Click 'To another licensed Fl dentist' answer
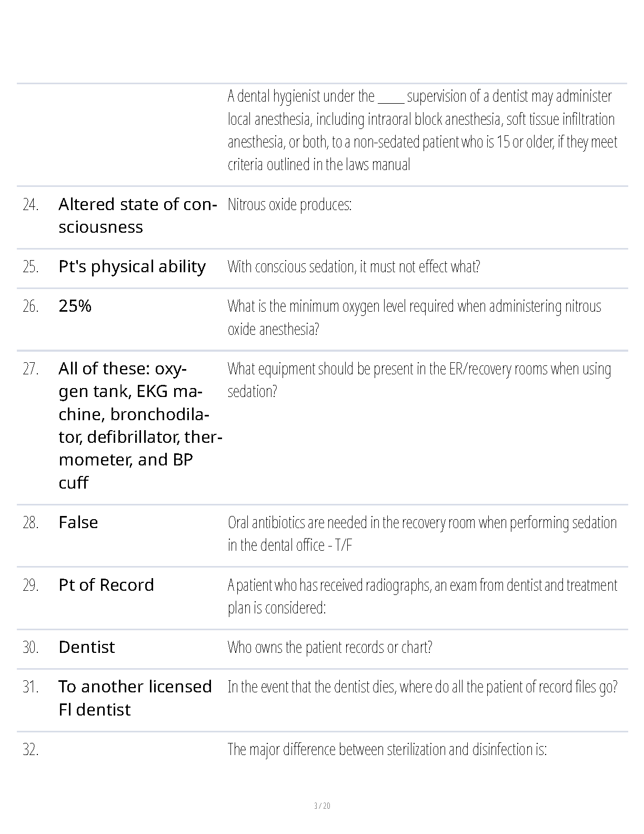This screenshot has width=644, height=834. point(135,698)
